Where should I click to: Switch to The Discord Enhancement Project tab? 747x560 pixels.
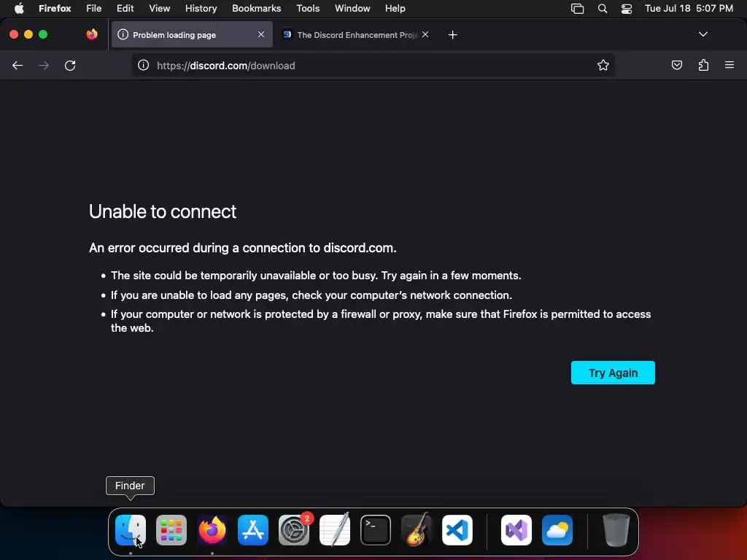tap(355, 35)
